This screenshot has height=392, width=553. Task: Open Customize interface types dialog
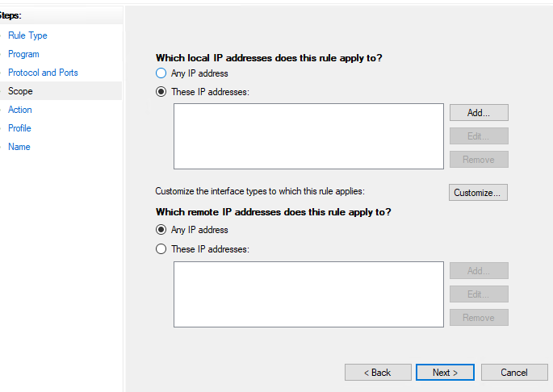coord(478,193)
